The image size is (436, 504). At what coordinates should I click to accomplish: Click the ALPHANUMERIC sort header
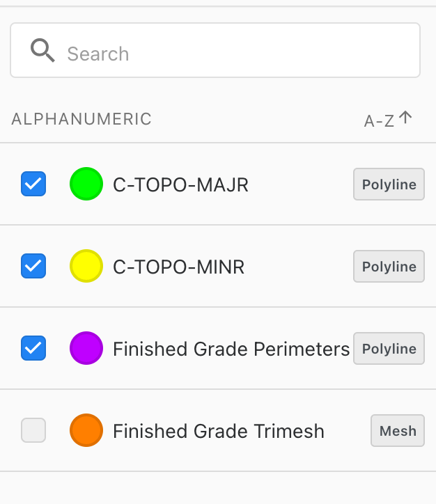81,119
